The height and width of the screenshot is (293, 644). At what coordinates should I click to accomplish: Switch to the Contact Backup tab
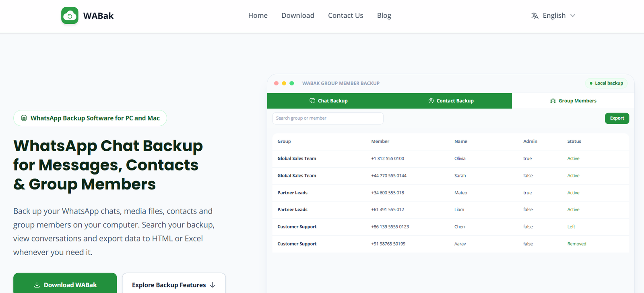click(x=451, y=101)
